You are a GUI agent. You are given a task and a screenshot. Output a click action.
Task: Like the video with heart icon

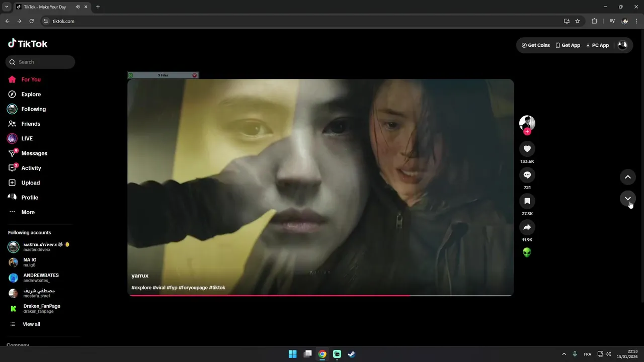coord(527,149)
